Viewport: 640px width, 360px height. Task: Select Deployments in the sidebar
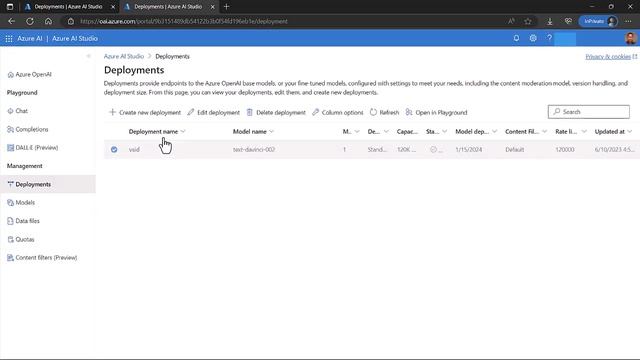(x=48, y=184)
